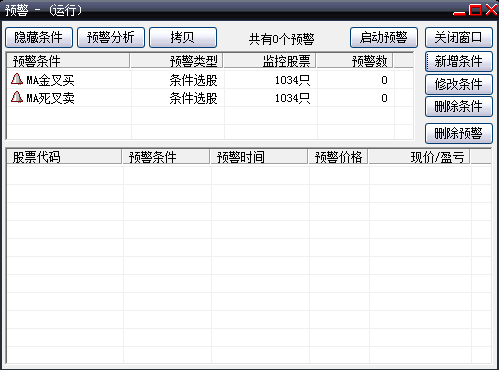This screenshot has height=370, width=499.
Task: Click the 预警数 column header
Action: pos(355,61)
